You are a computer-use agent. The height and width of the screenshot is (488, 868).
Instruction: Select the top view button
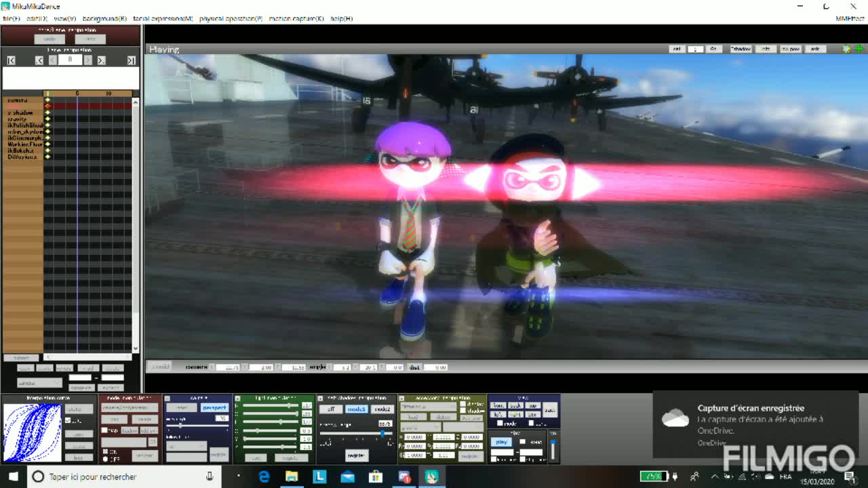point(532,405)
